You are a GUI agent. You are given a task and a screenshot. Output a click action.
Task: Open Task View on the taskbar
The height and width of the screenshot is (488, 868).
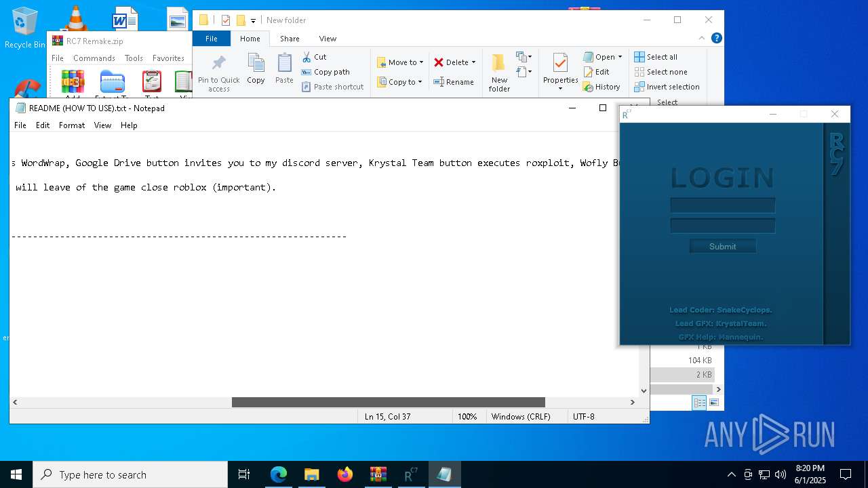pyautogui.click(x=244, y=474)
